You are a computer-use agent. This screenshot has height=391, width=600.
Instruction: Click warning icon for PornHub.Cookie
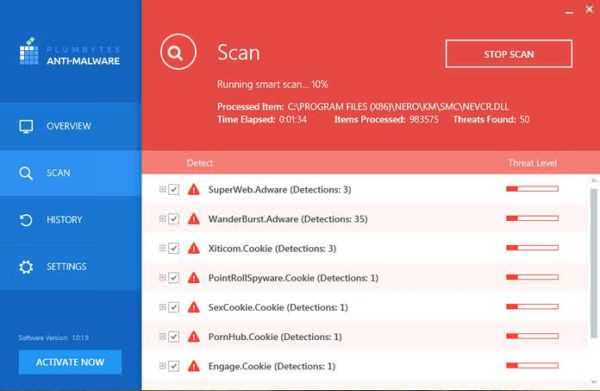[194, 337]
